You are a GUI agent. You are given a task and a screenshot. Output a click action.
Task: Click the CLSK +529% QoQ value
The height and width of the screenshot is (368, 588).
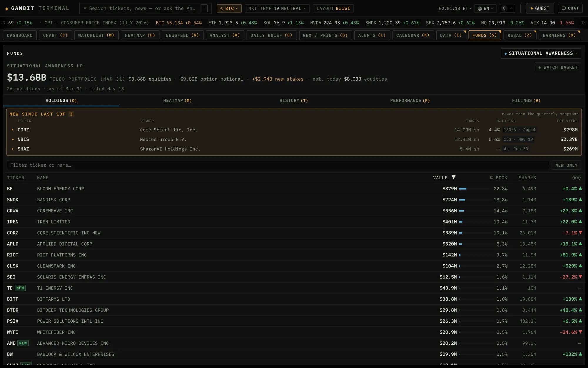pos(570,266)
